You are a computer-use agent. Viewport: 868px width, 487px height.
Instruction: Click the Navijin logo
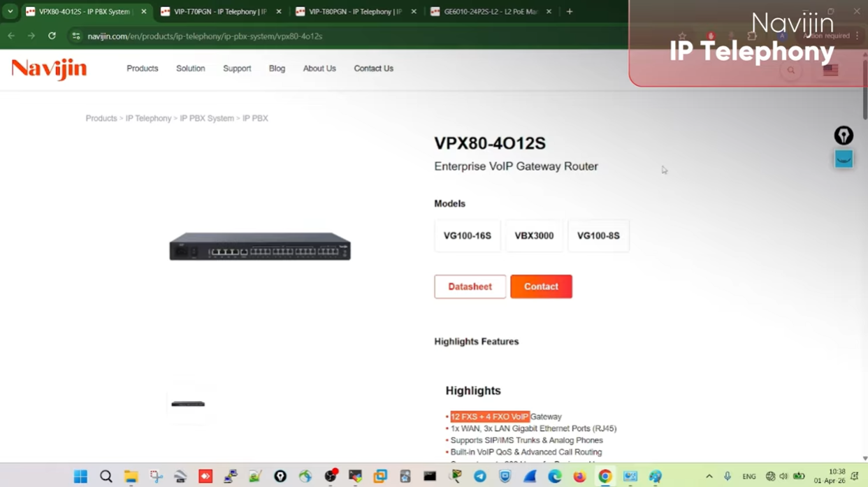pos(48,69)
